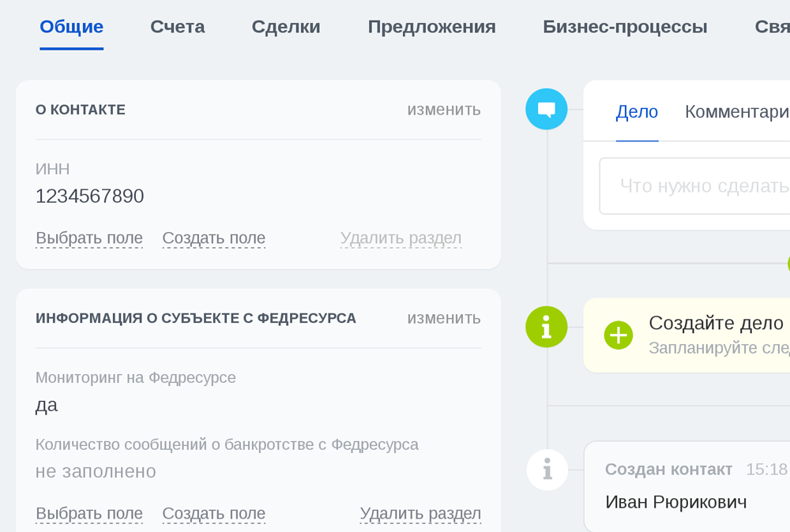Select the ИНН value 1234567890
This screenshot has width=790, height=532.
point(89,196)
